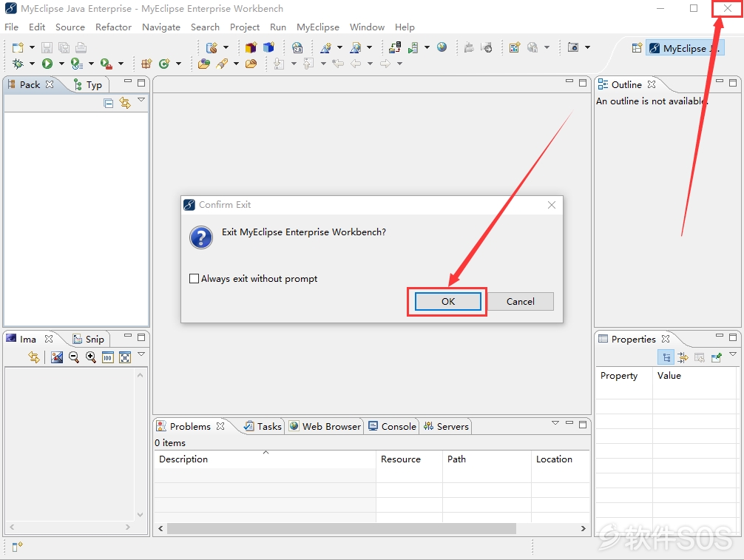The image size is (744, 560).
Task: Click the new report wizard icon
Action: click(x=514, y=47)
